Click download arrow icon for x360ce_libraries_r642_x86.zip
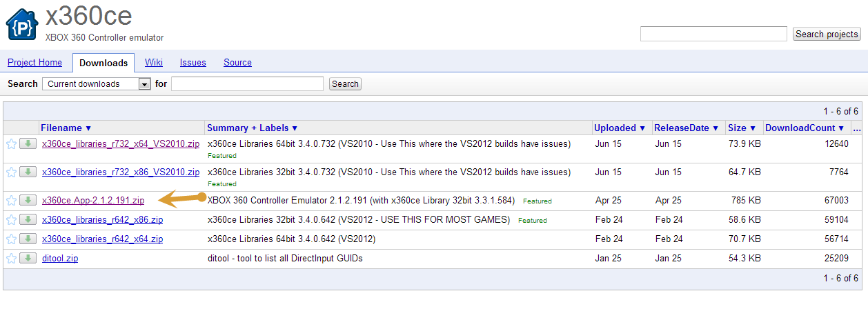Viewport: 868px width, 320px height. coord(28,220)
